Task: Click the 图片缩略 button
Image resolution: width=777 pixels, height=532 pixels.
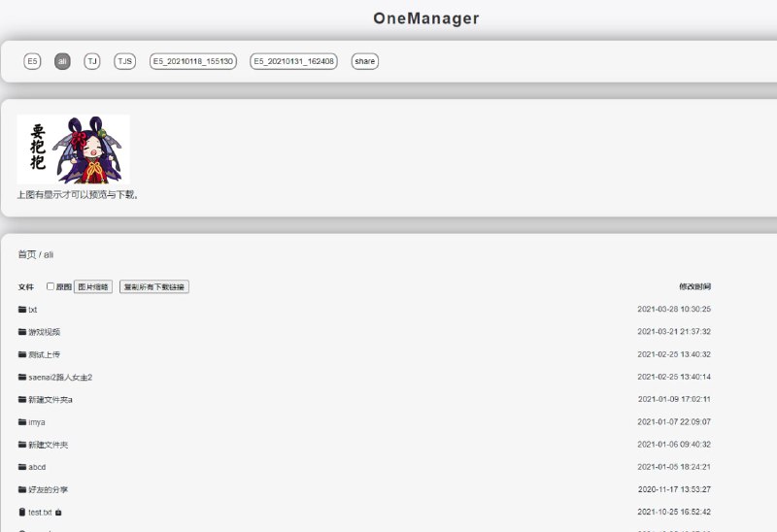Action: coord(93,286)
